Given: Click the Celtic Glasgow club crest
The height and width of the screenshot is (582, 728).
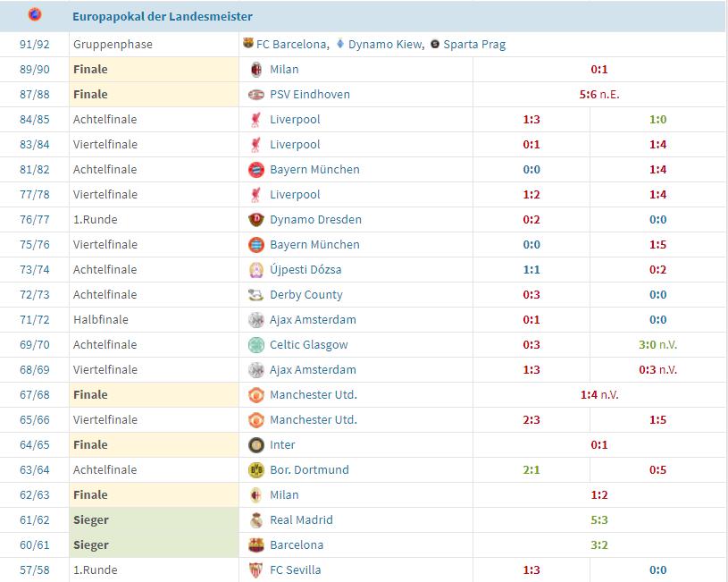Looking at the screenshot, I should (256, 344).
